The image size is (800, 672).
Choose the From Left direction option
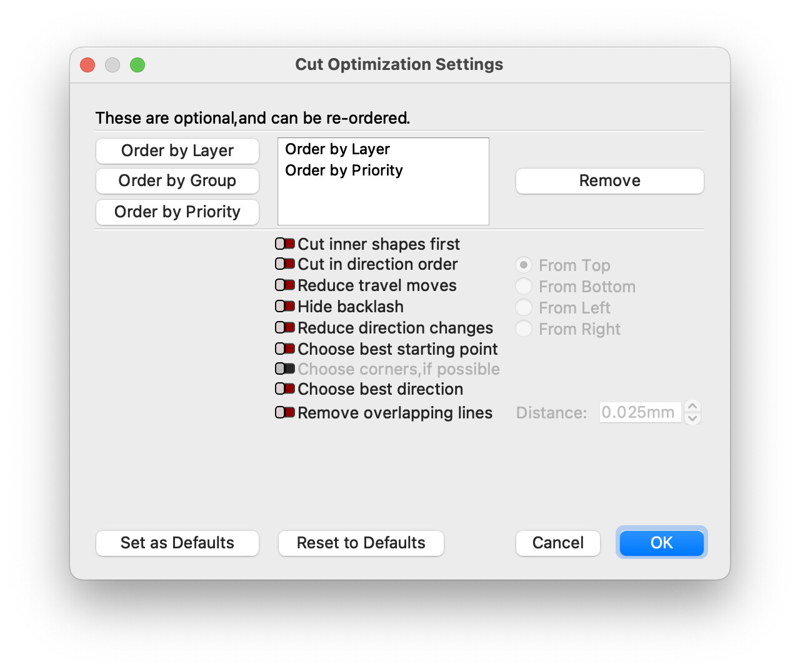coord(524,308)
